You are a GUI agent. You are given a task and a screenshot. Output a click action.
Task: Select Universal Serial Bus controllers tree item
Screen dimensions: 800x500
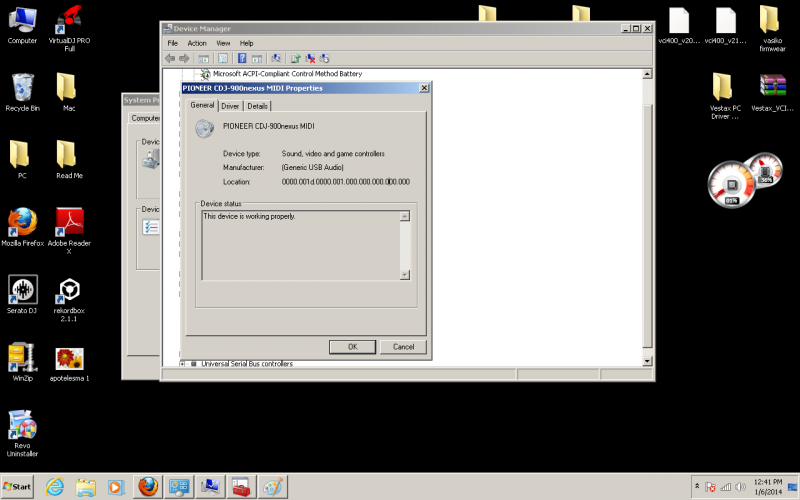coord(247,364)
